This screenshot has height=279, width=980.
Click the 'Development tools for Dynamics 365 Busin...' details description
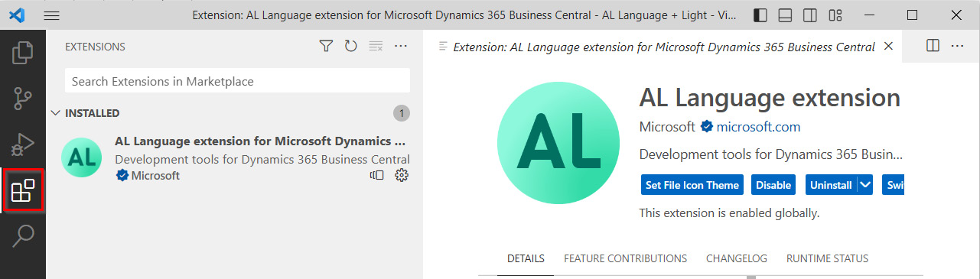[x=770, y=154]
